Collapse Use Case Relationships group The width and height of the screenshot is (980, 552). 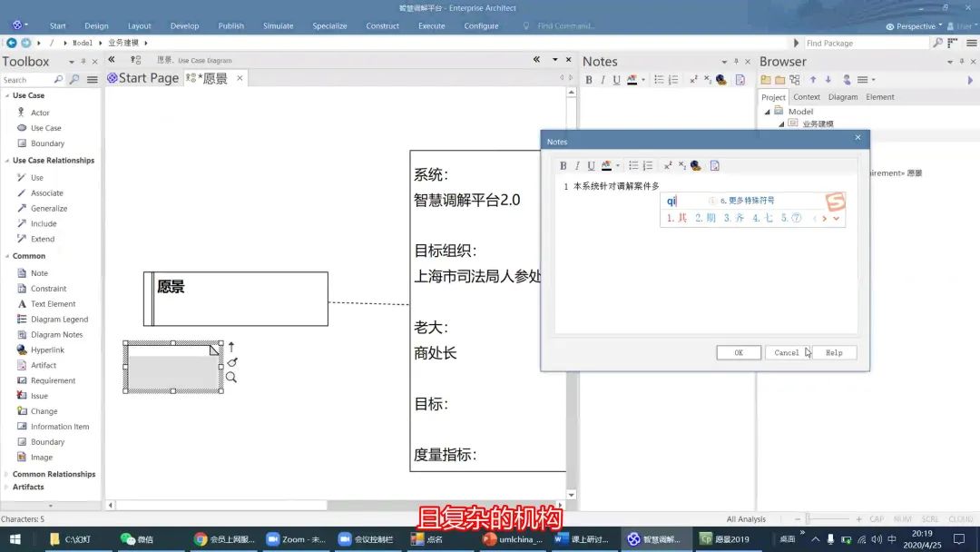point(7,161)
